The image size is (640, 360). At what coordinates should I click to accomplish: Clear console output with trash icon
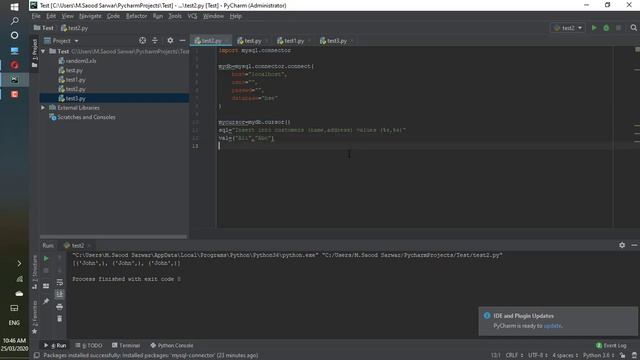[x=60, y=319]
